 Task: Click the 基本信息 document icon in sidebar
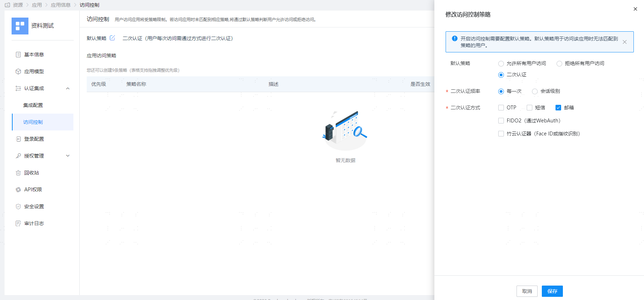click(x=18, y=55)
